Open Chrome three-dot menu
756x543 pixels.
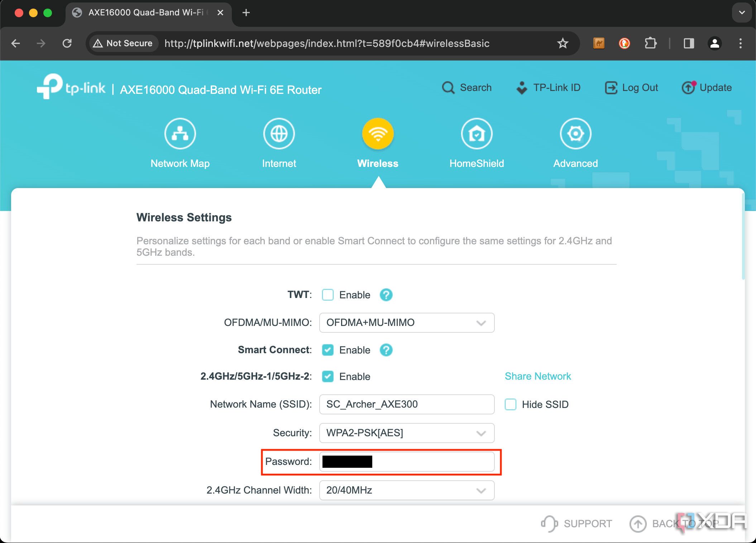[x=740, y=43]
